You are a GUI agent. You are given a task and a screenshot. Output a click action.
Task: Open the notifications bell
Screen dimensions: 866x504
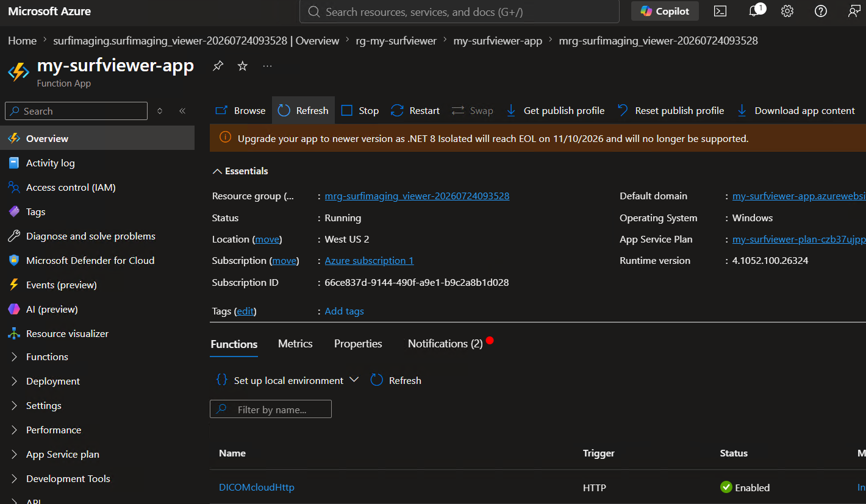pyautogui.click(x=755, y=12)
